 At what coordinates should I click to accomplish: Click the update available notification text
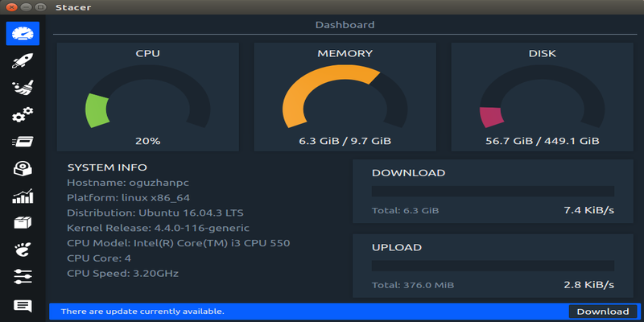click(142, 312)
